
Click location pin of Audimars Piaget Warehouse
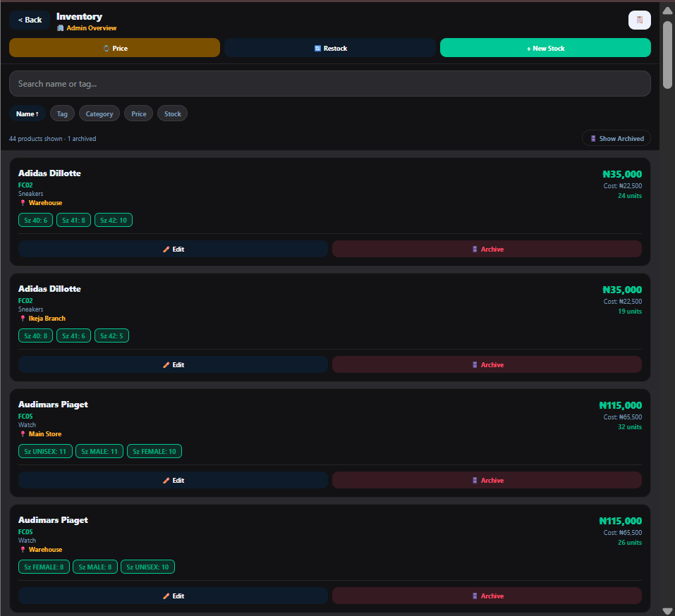click(x=23, y=549)
